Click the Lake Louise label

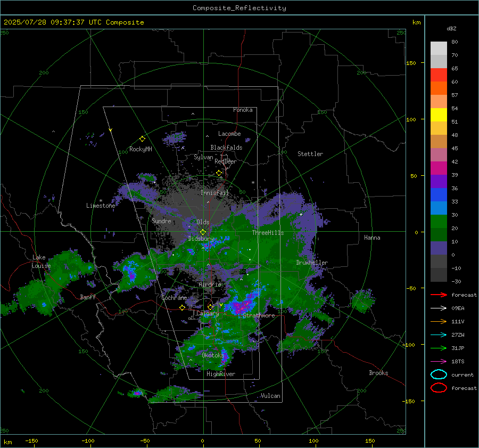click(42, 262)
